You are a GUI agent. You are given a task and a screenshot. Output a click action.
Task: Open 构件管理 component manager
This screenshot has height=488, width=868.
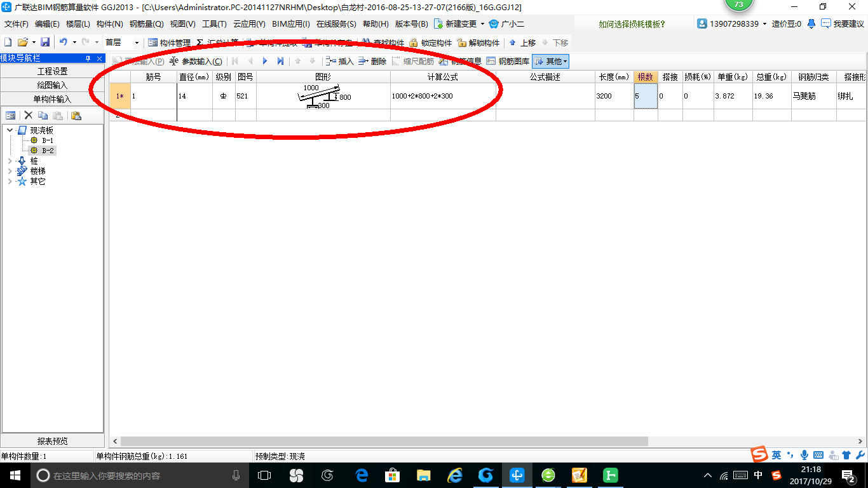[169, 43]
